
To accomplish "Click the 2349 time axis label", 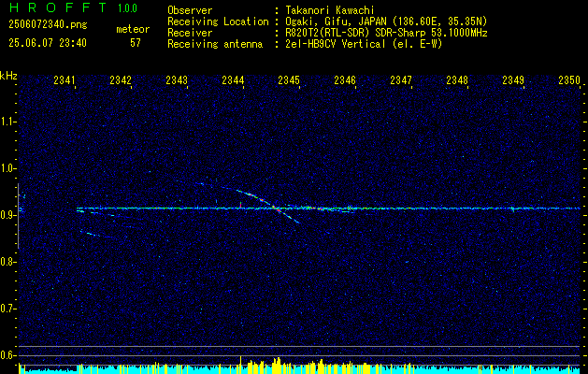I will pyautogui.click(x=513, y=79).
